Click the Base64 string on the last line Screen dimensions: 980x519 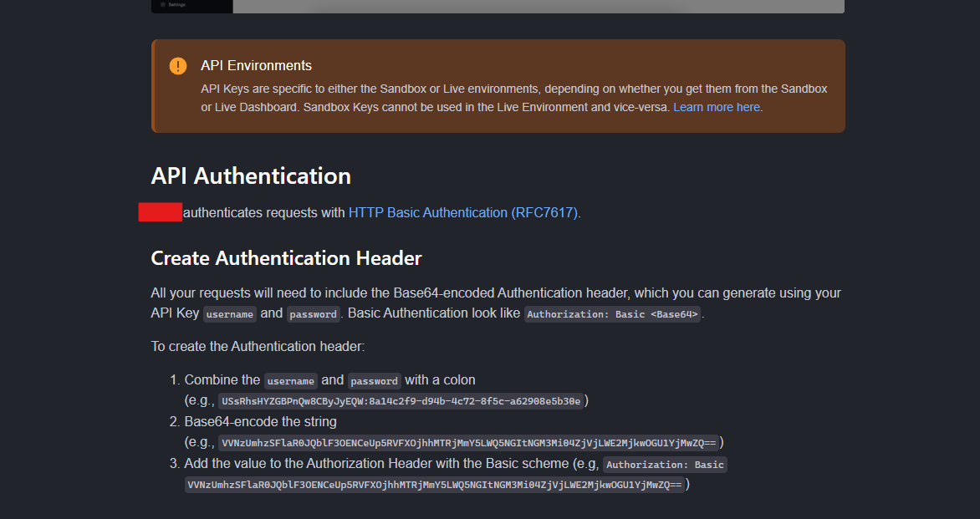(435, 485)
